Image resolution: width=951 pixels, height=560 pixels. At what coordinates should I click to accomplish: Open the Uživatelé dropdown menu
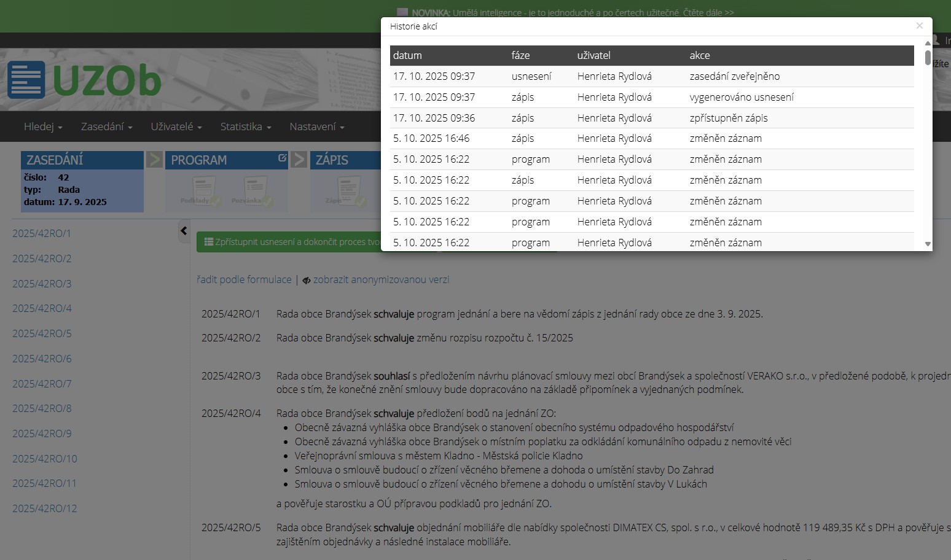(x=176, y=126)
